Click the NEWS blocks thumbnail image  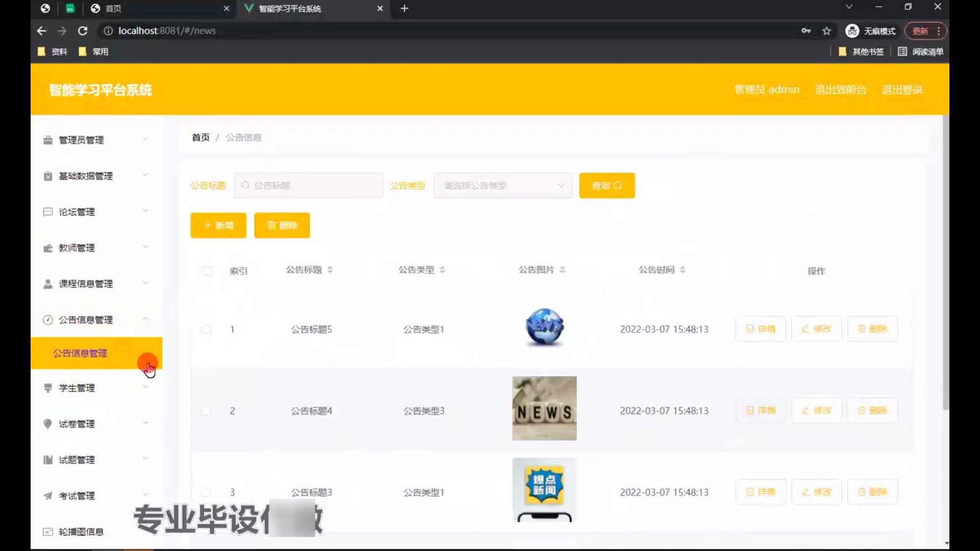[545, 409]
